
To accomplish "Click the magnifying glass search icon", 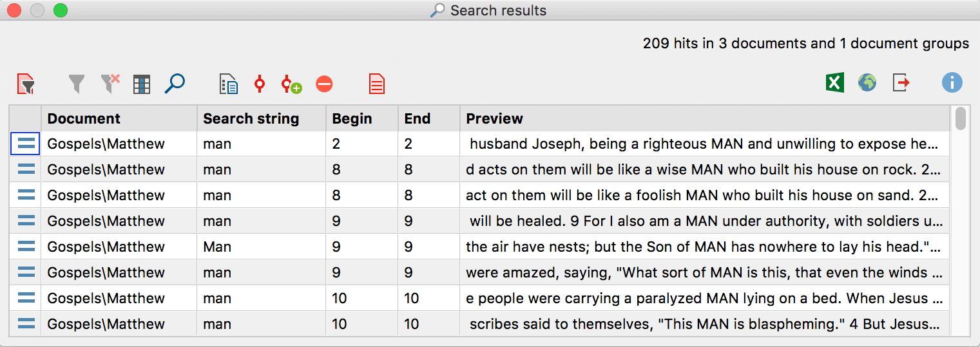I will tap(175, 84).
